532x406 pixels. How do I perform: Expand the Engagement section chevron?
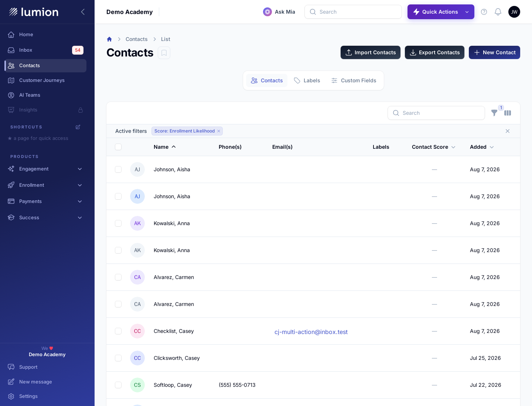(x=80, y=169)
